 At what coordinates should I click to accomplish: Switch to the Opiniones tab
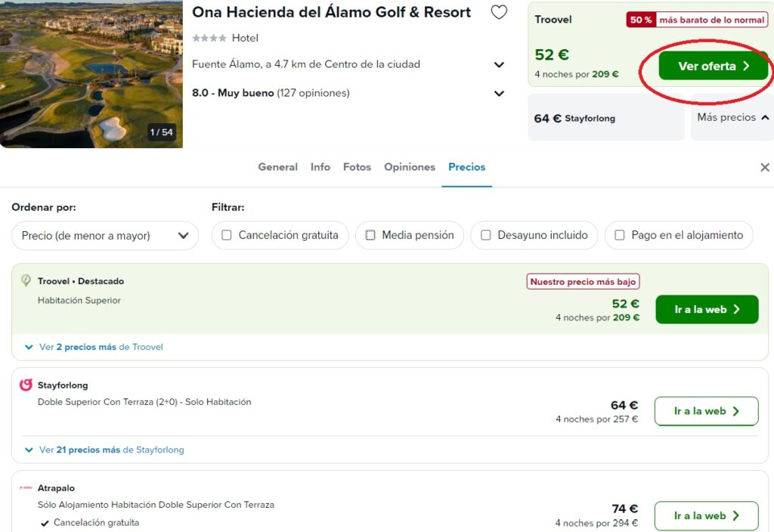pos(410,167)
